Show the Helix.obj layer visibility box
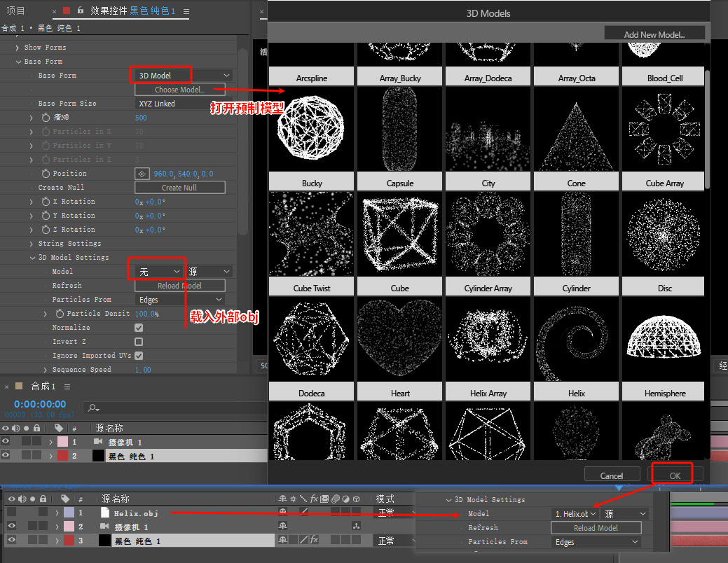Screen dimensions: 728x563 [x=12, y=511]
